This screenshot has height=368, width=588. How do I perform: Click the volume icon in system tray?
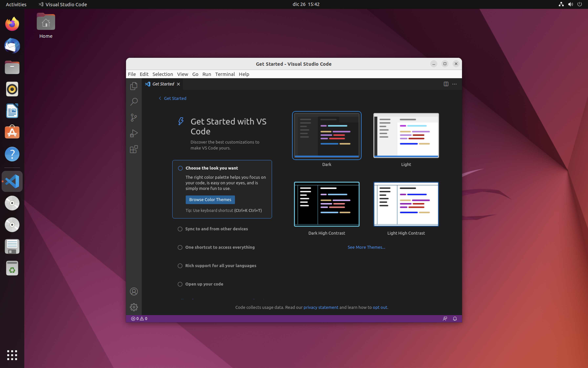tap(570, 4)
